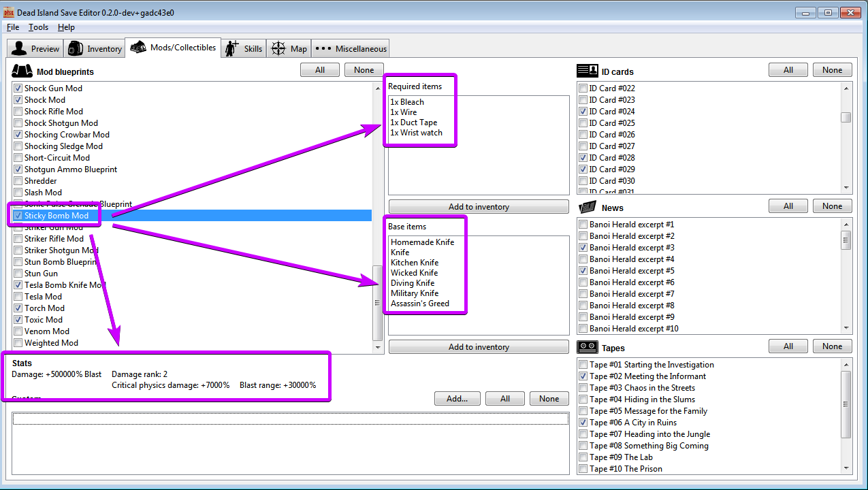Image resolution: width=868 pixels, height=490 pixels.
Task: Uncheck ID Card #024
Action: [583, 112]
